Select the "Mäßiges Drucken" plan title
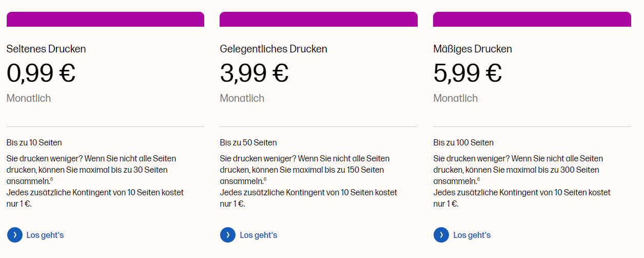This screenshot has height=258, width=644. [x=473, y=49]
